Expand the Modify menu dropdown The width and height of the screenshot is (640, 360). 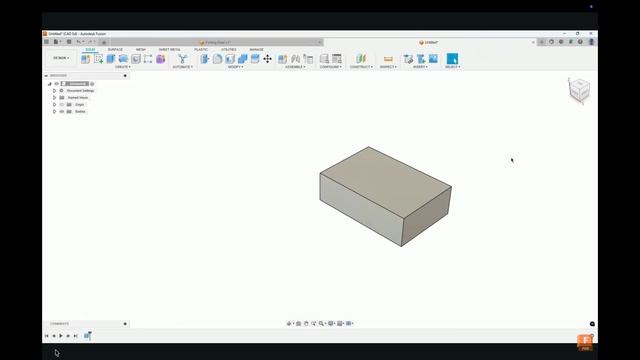236,67
